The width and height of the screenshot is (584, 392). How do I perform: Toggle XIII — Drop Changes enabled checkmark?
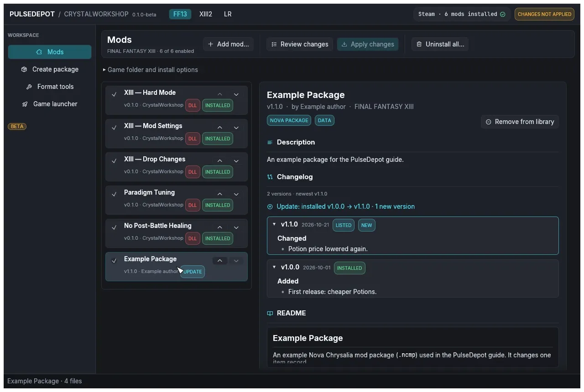pyautogui.click(x=114, y=161)
